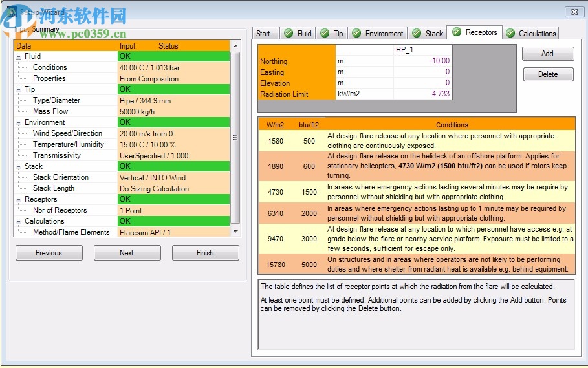Click the check icon beside Stack tab
Viewport: 588px width, 368px height.
pos(417,34)
